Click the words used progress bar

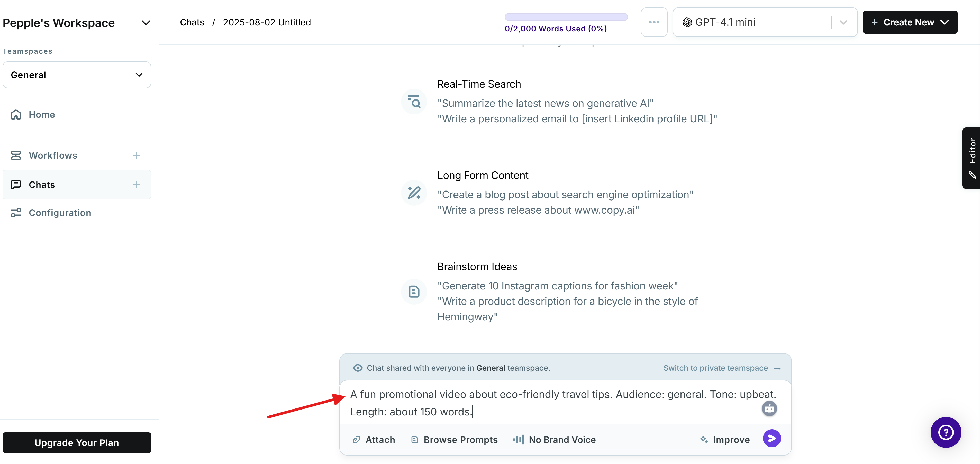566,17
